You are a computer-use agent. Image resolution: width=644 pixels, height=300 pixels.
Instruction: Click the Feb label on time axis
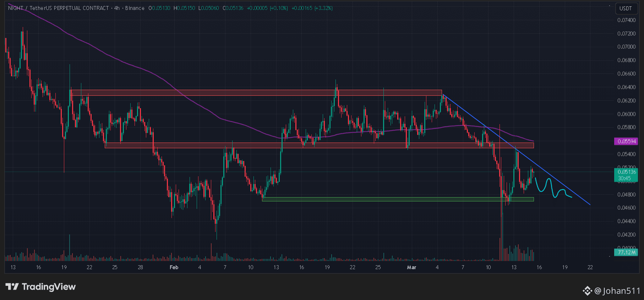174,267
